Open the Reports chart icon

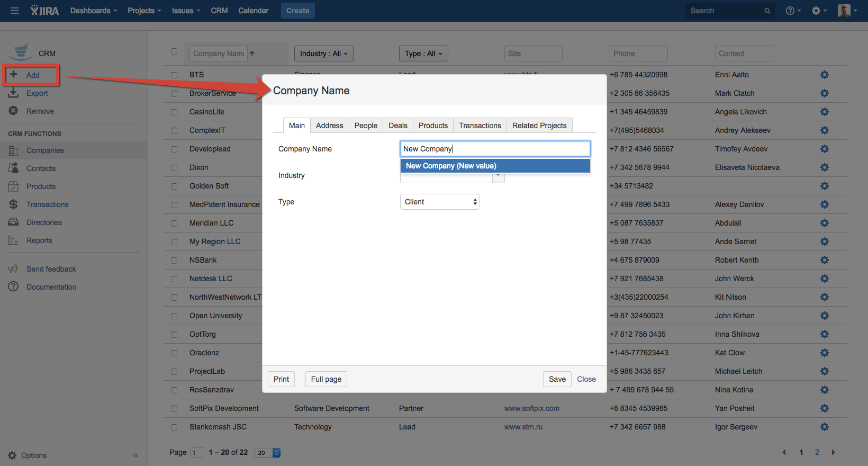pyautogui.click(x=13, y=240)
